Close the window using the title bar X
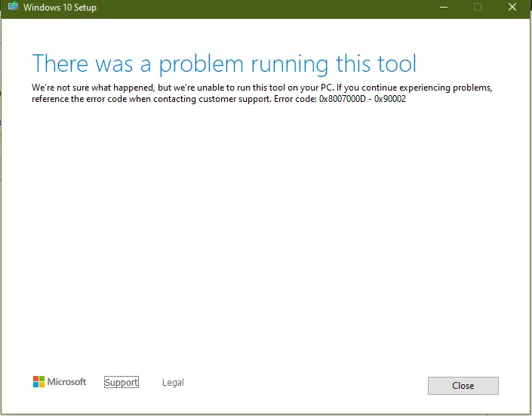 tap(512, 7)
